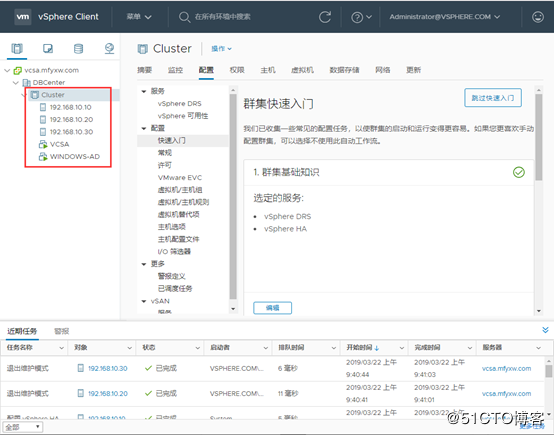
Task: Collapse the vSAN section
Action: [x=144, y=301]
